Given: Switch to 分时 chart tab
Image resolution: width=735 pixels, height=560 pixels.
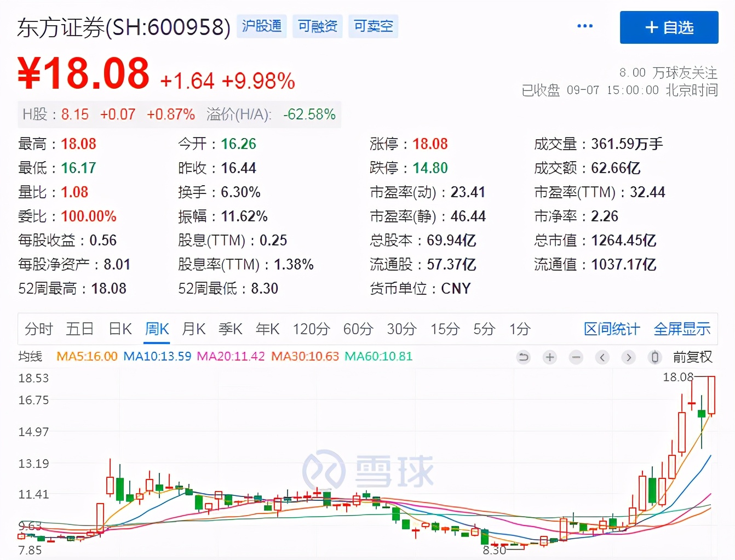Looking at the screenshot, I should coord(39,329).
